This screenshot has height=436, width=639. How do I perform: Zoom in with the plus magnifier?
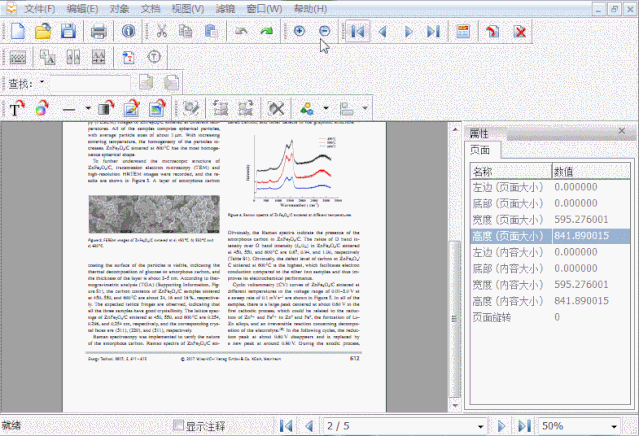click(x=299, y=31)
